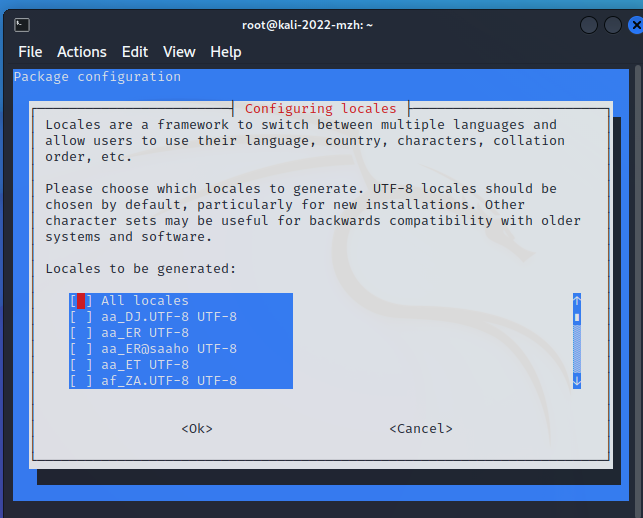Click the 'Package configuration' header text

coord(97,77)
